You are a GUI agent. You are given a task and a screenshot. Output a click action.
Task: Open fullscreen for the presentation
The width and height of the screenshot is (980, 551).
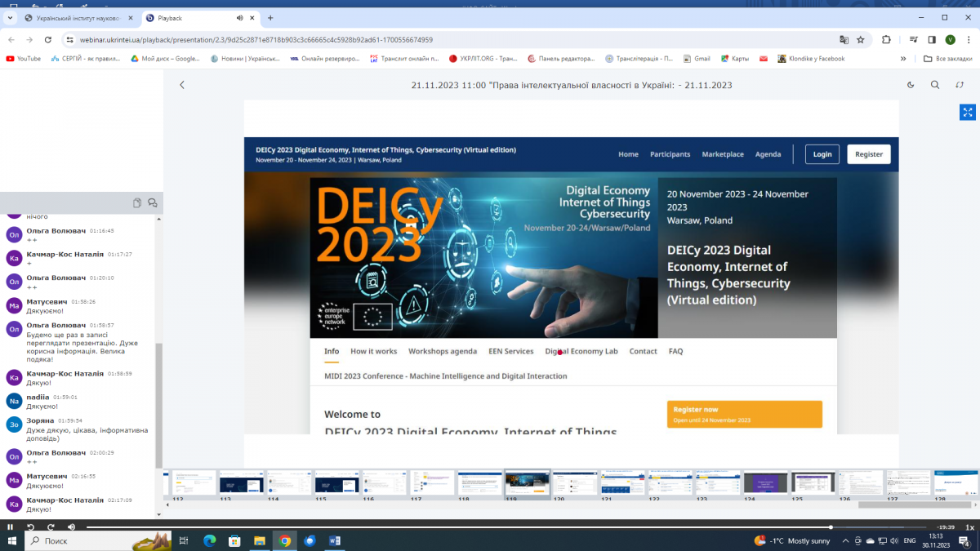(x=967, y=113)
